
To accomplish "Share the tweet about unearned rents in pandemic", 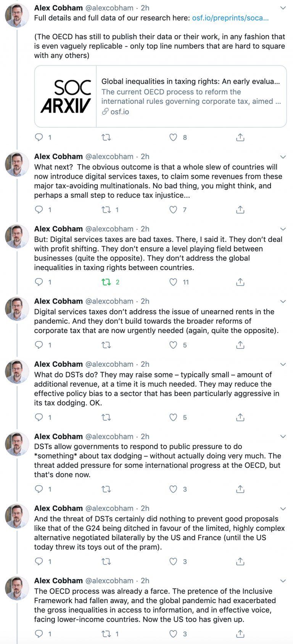I will click(x=240, y=345).
